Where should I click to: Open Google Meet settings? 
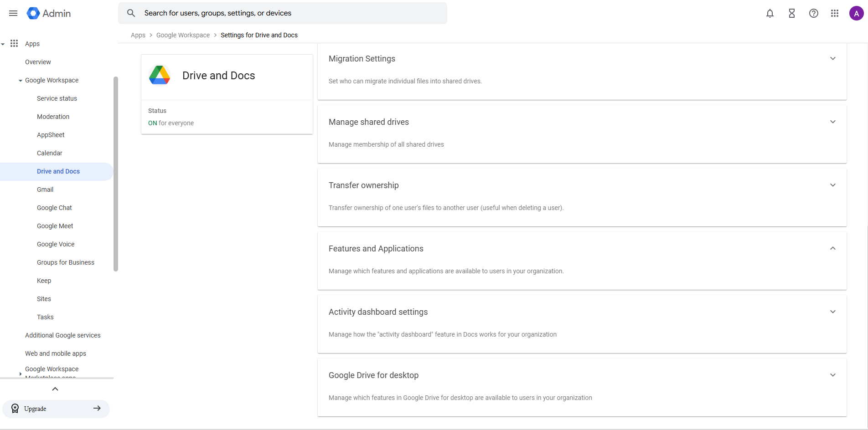click(55, 226)
